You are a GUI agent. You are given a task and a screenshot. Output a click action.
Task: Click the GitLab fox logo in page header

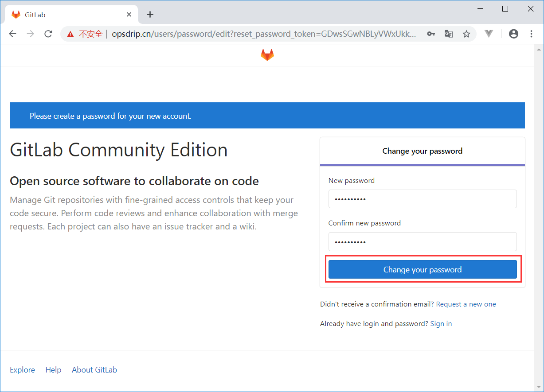pos(267,55)
